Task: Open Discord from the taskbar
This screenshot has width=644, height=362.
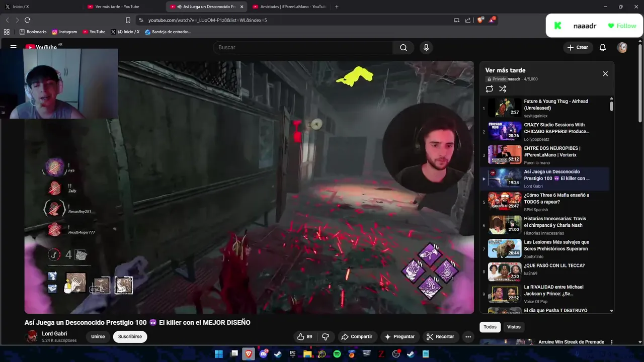Action: tap(263, 354)
